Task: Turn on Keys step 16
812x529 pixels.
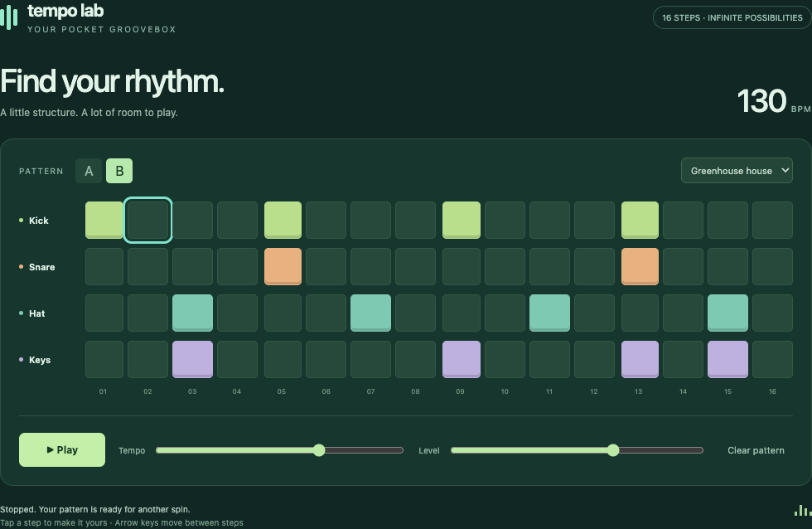Action: 772,360
